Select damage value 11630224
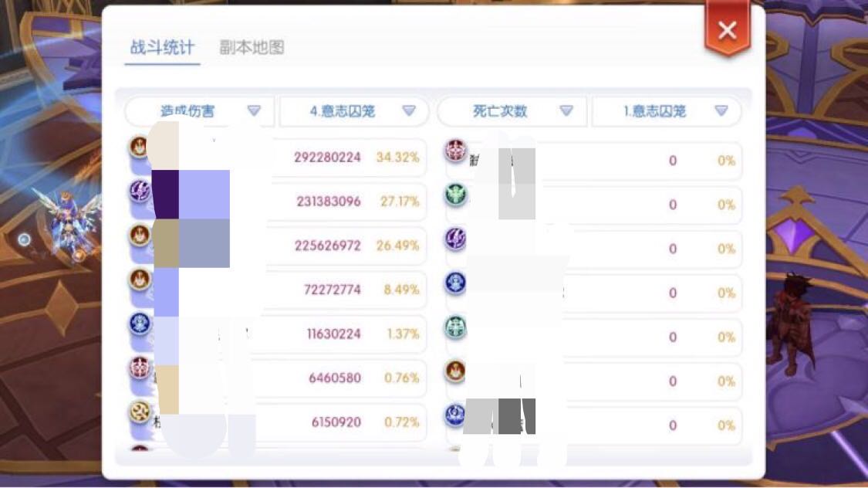Screen dimensions: 868x488 click(334, 334)
